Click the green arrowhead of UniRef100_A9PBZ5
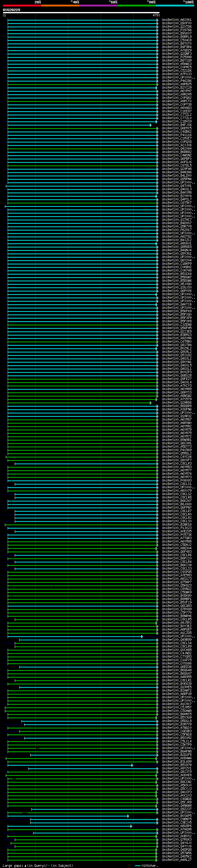The height and width of the screenshot is (868, 197). click(x=157, y=84)
